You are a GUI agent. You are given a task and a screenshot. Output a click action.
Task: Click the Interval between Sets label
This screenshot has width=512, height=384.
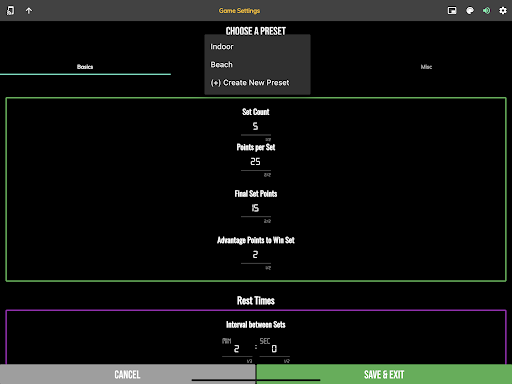tap(256, 325)
